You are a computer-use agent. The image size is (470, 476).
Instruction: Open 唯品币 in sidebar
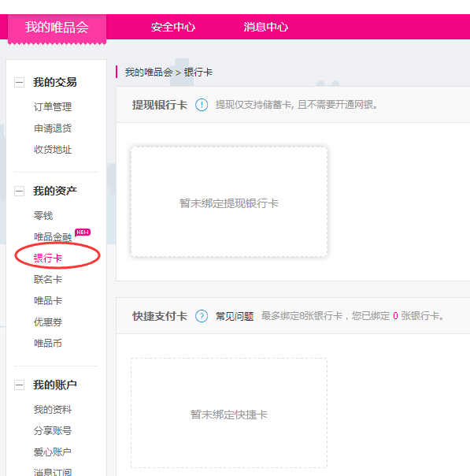[x=48, y=344]
